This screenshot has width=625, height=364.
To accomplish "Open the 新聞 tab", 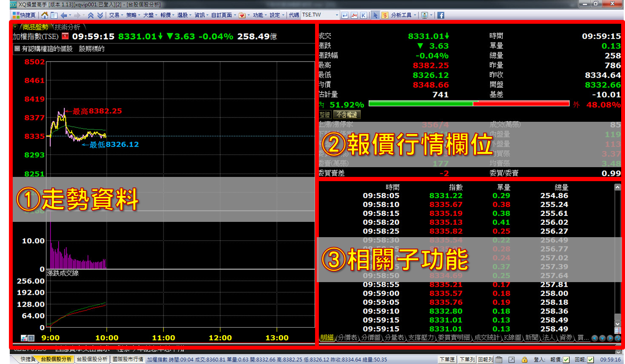I will (x=531, y=338).
